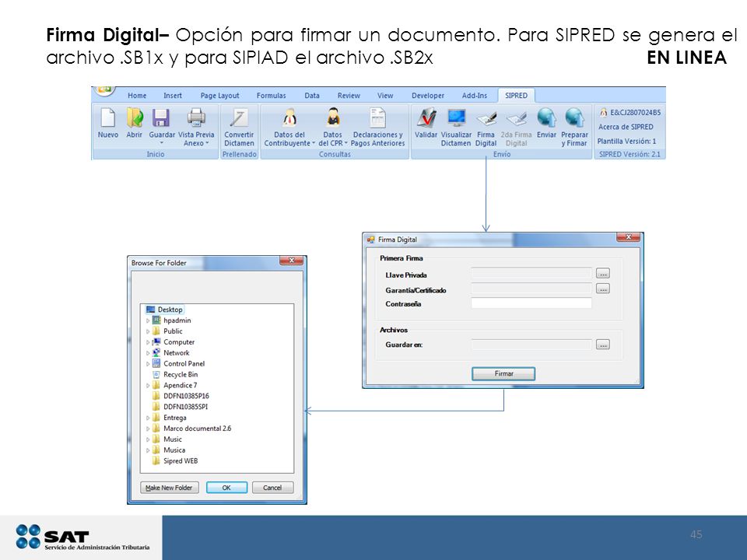Image resolution: width=747 pixels, height=560 pixels.
Task: Close the Firma Digital dialog
Action: click(x=629, y=237)
